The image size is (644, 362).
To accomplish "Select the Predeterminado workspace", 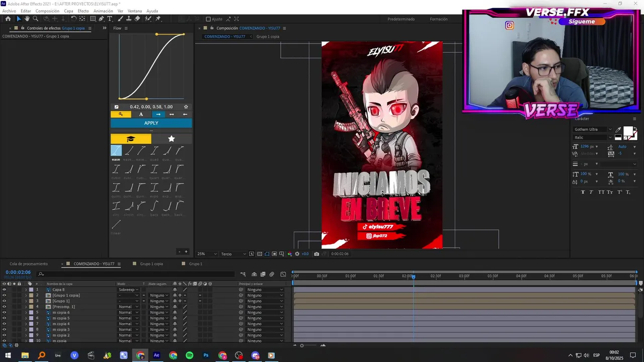I will (x=401, y=19).
